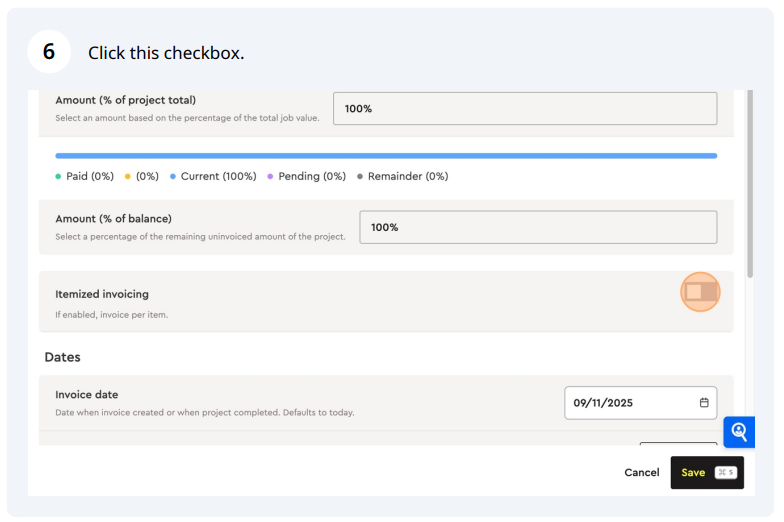784x522 pixels.
Task: Select the gray Remainder legend dot
Action: point(360,176)
